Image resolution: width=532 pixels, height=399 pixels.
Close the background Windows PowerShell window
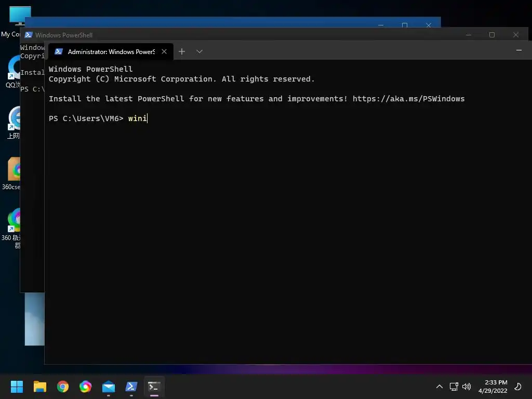tap(516, 35)
